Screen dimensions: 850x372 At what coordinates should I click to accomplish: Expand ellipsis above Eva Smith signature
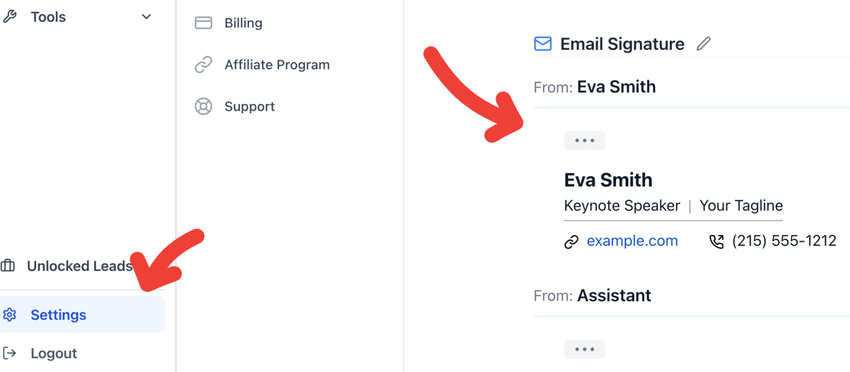(584, 140)
